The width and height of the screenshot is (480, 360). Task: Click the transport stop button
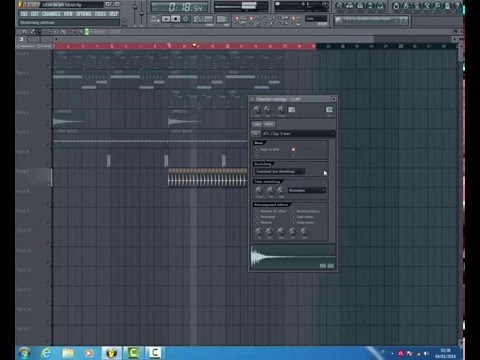(176, 19)
